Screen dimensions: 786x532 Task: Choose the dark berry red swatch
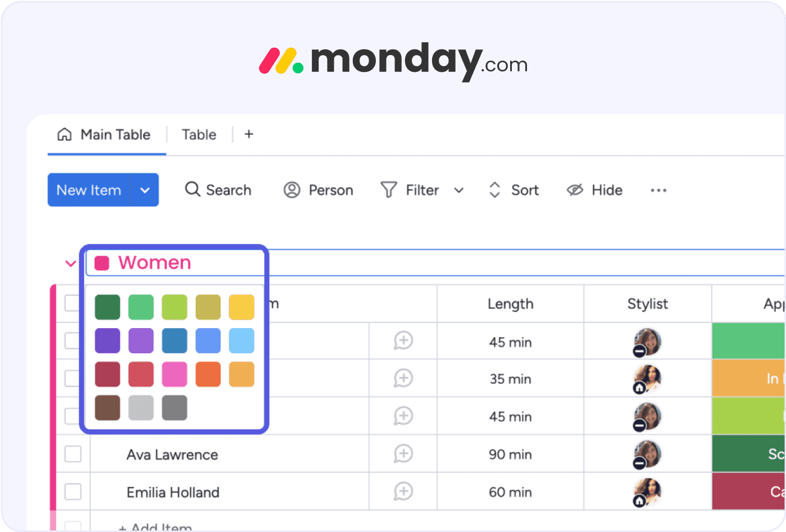[107, 374]
